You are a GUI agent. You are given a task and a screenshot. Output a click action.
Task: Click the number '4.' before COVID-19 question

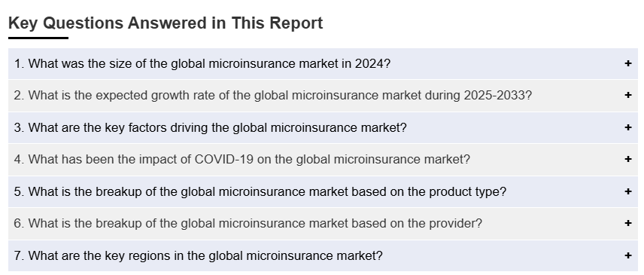pyautogui.click(x=20, y=160)
